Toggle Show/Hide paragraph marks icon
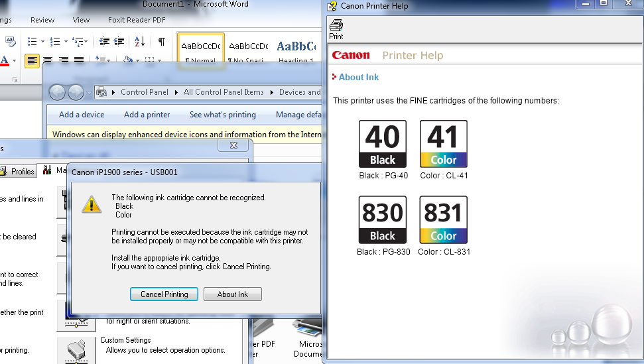The image size is (644, 364). (x=162, y=42)
